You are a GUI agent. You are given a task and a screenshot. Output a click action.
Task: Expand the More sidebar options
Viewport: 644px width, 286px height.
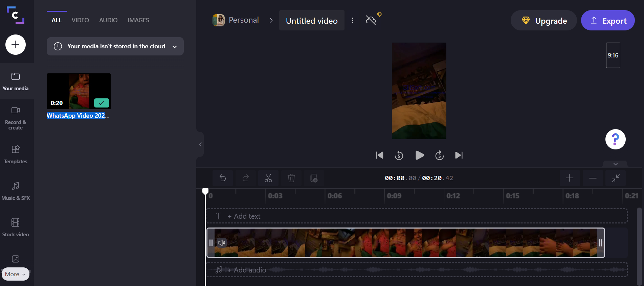tap(16, 274)
